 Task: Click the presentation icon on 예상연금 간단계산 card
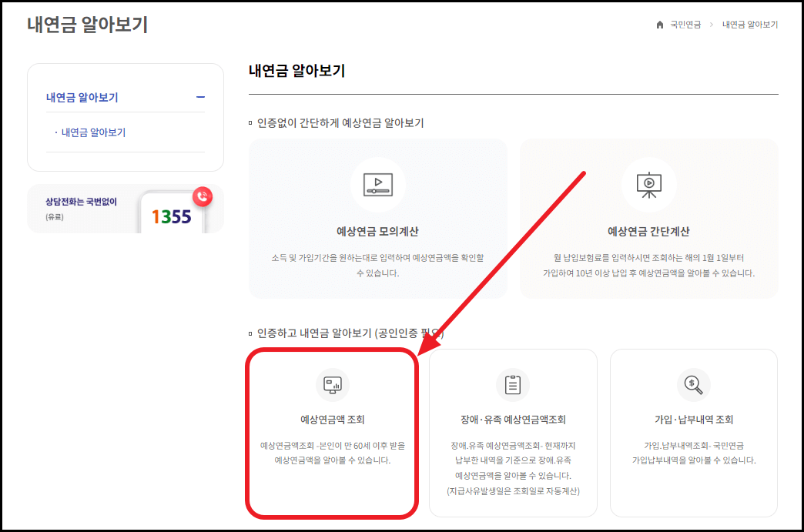(x=648, y=184)
